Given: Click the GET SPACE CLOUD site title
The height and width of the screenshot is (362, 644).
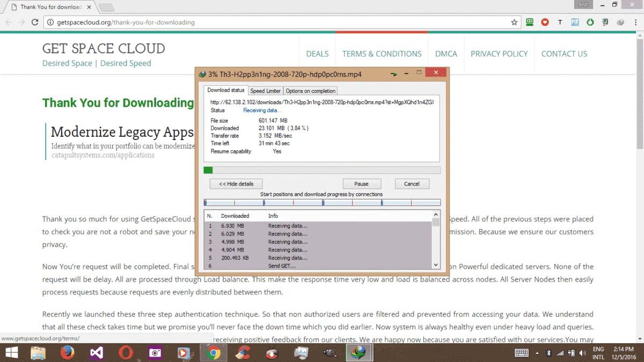Looking at the screenshot, I should (x=104, y=48).
